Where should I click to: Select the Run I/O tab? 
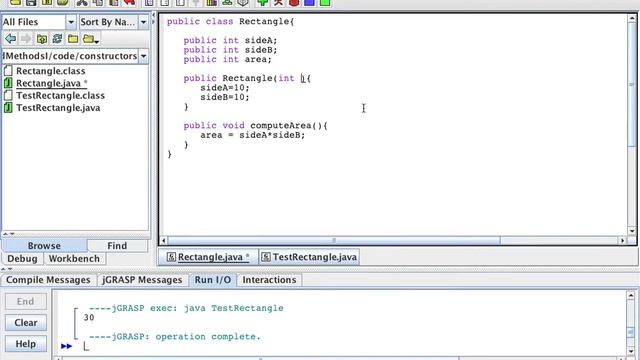(x=213, y=280)
